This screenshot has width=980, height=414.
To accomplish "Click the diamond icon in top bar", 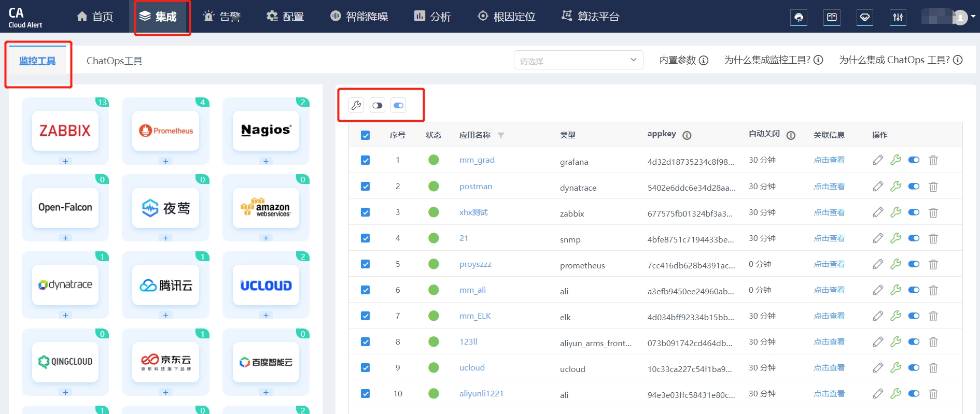I will click(864, 17).
